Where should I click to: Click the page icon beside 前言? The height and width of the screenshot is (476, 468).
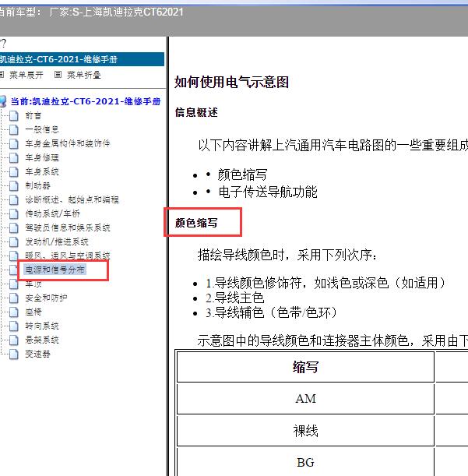coord(14,115)
